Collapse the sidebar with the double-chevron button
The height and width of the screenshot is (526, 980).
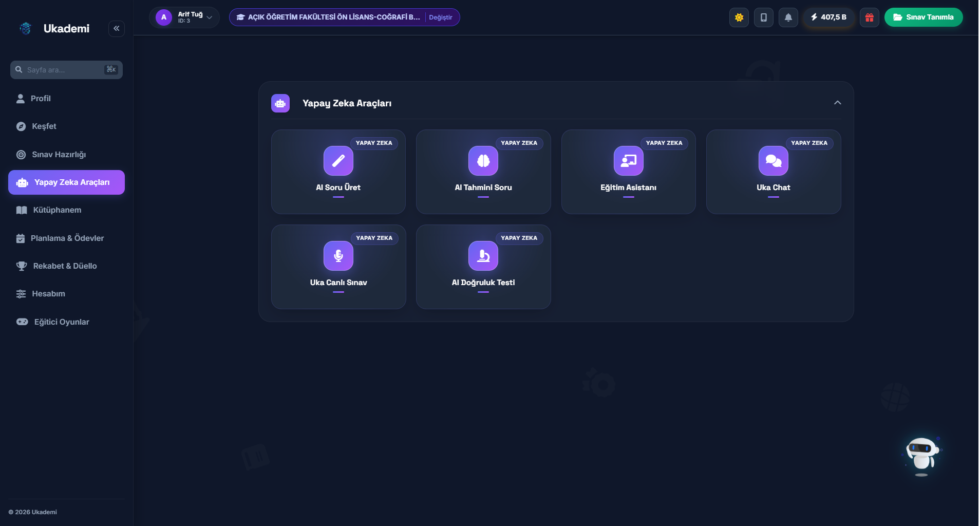[117, 28]
